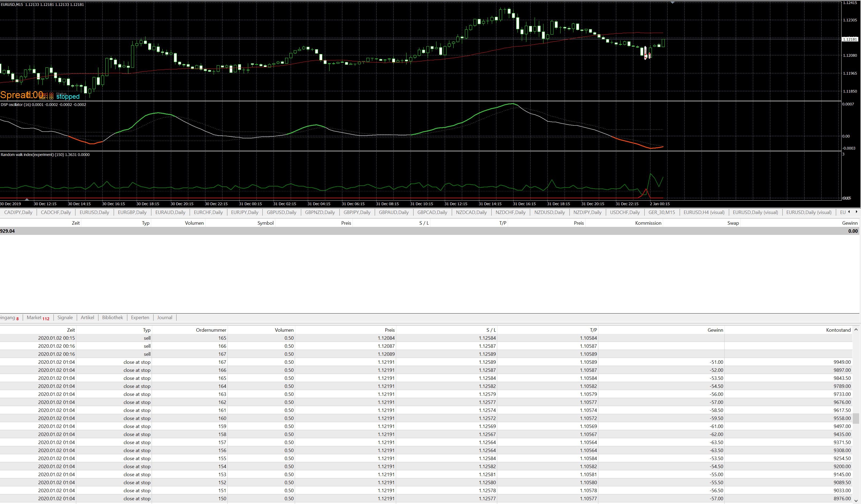Sort trades by the Swap column header
The height and width of the screenshot is (504, 861).
coord(733,223)
